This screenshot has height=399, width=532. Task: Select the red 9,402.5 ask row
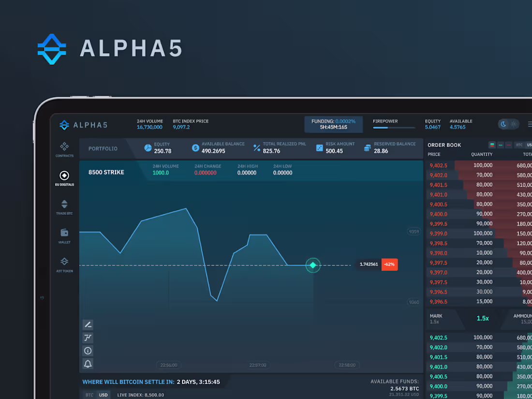(479, 165)
